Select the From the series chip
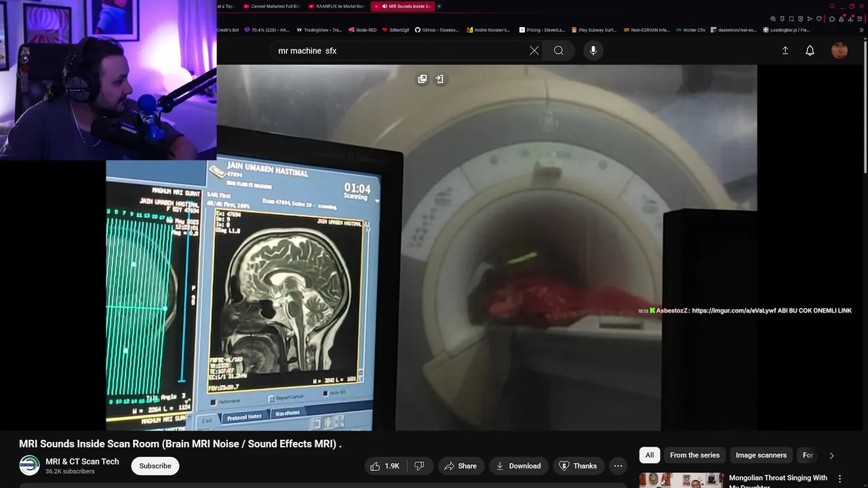Viewport: 868px width, 488px height. [694, 455]
